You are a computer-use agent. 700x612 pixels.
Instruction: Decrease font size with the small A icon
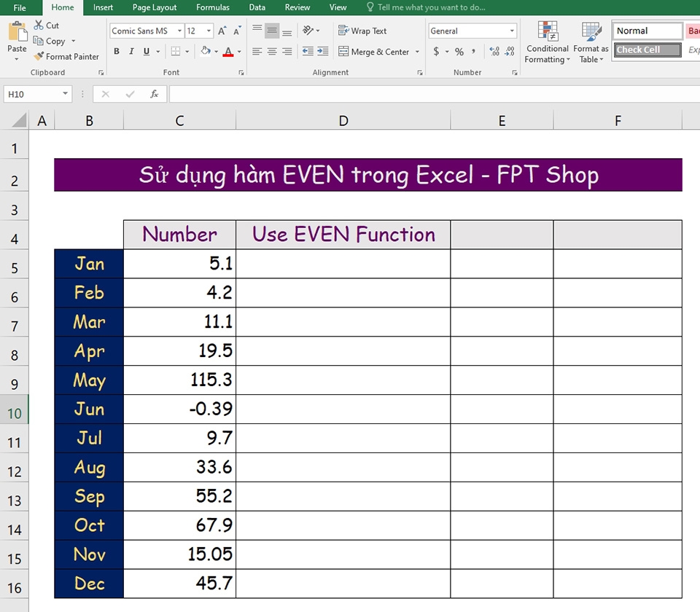237,31
